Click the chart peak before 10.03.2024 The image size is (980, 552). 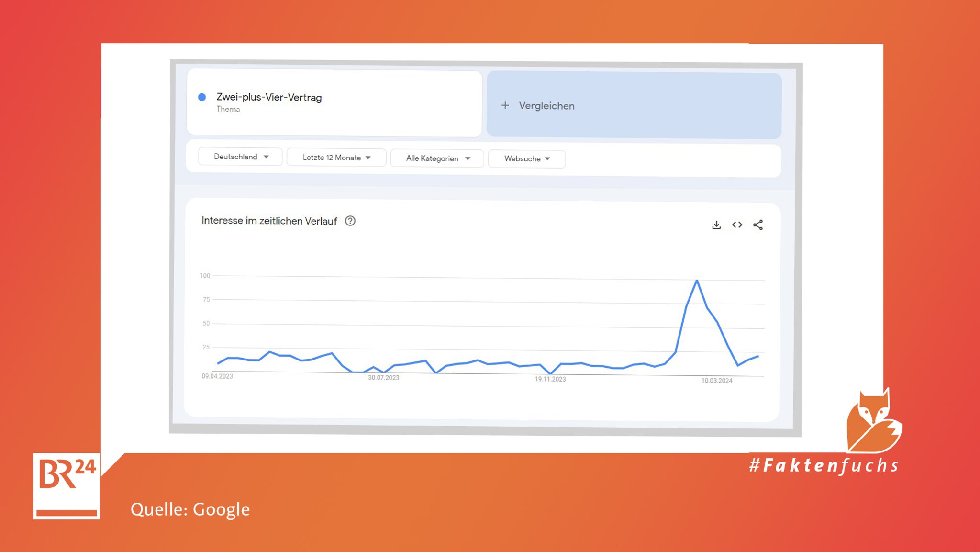697,281
